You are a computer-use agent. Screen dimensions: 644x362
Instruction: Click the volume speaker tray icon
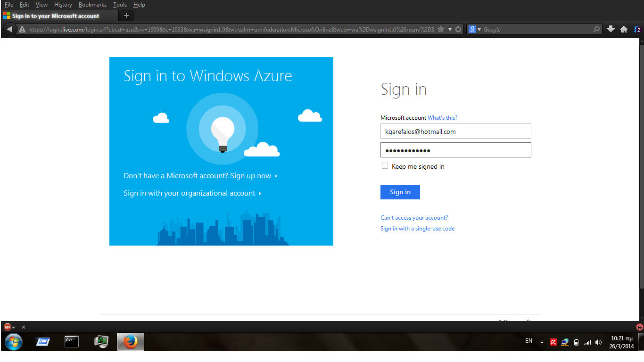599,343
